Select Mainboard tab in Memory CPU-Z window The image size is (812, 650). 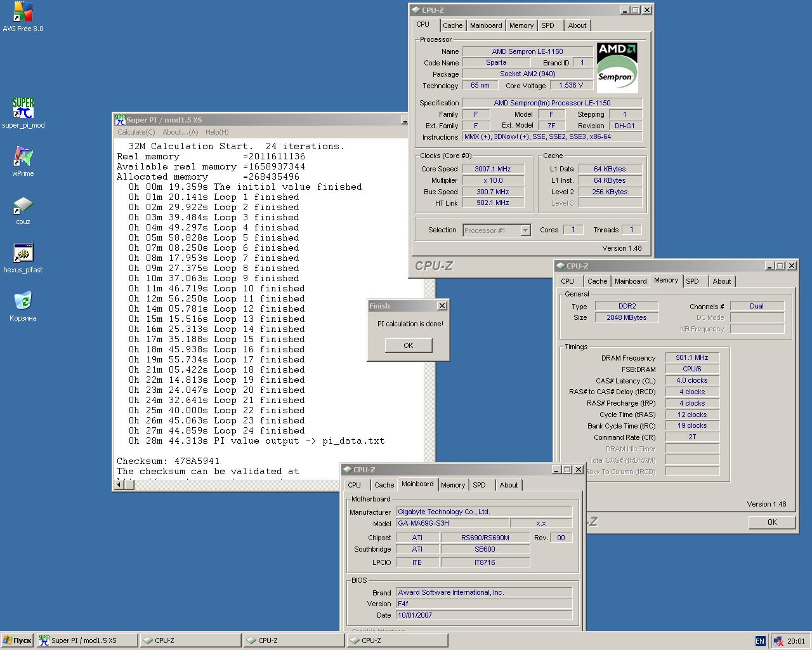point(631,281)
